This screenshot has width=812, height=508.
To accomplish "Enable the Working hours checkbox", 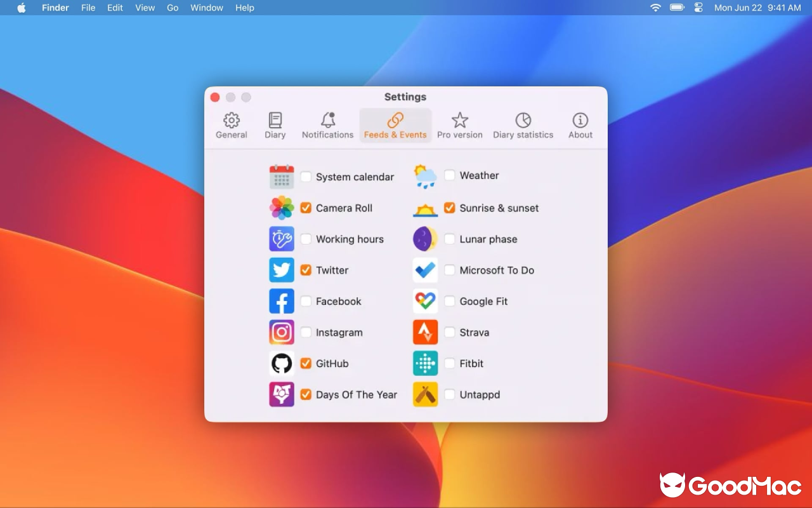I will pyautogui.click(x=306, y=239).
